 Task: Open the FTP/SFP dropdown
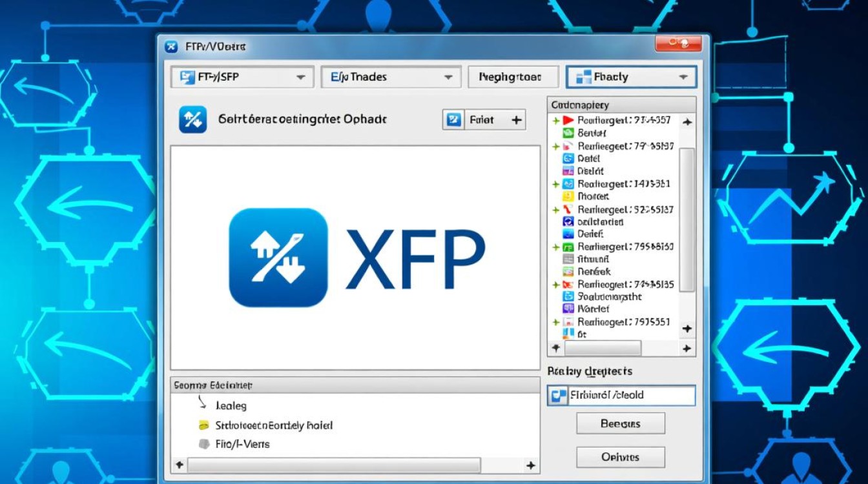tap(300, 77)
